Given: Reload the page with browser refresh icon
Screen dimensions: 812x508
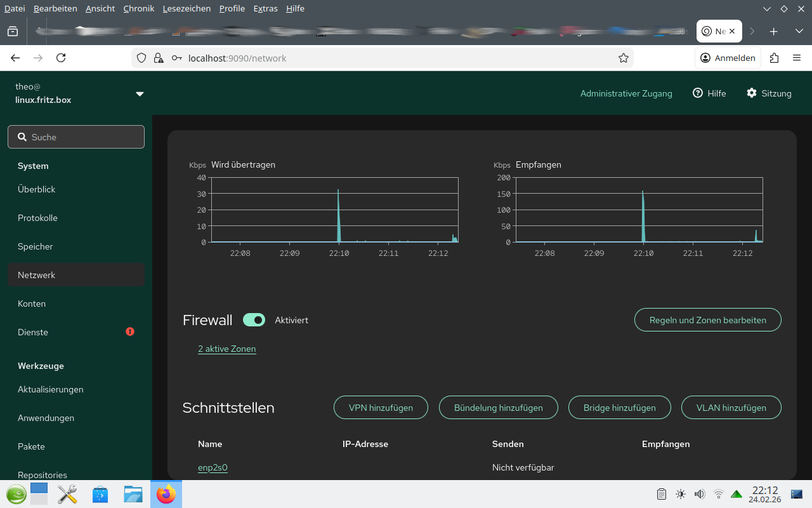Looking at the screenshot, I should click(x=61, y=58).
